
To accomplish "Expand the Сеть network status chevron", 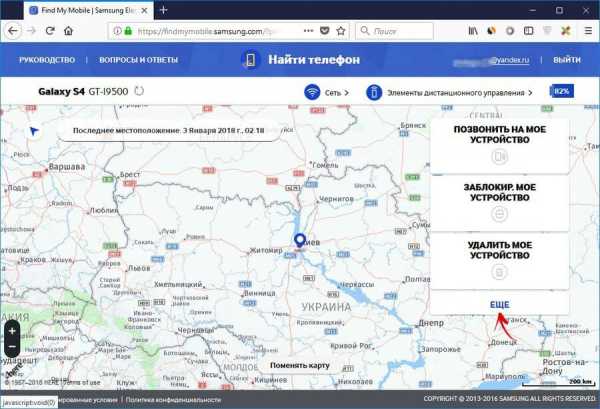I will 347,92.
